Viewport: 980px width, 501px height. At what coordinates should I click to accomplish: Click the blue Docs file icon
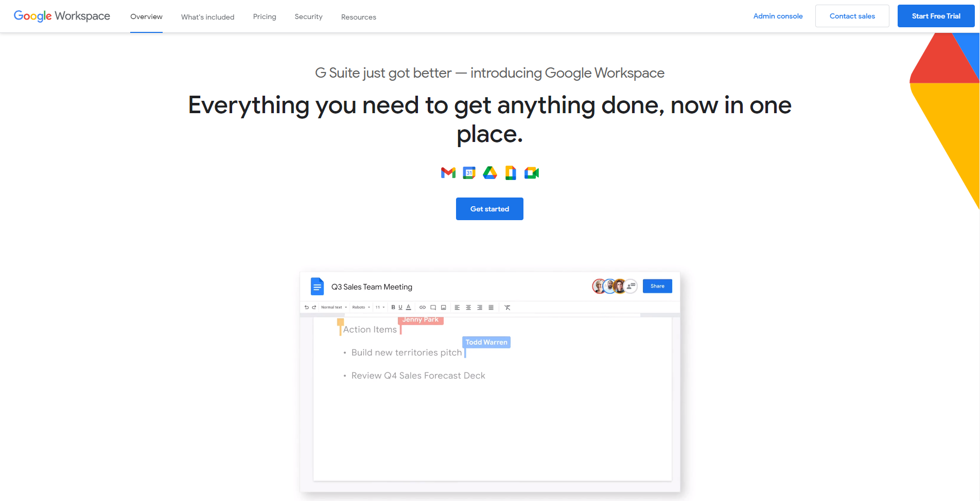(317, 287)
